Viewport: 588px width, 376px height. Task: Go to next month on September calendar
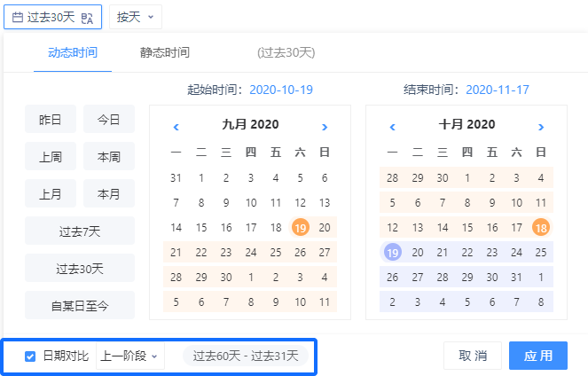coord(325,128)
